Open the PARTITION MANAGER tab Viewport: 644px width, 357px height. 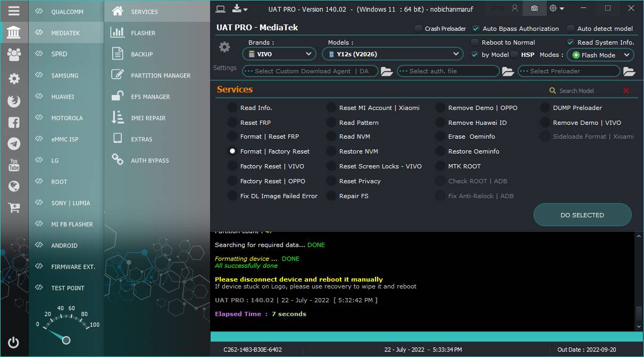(157, 75)
